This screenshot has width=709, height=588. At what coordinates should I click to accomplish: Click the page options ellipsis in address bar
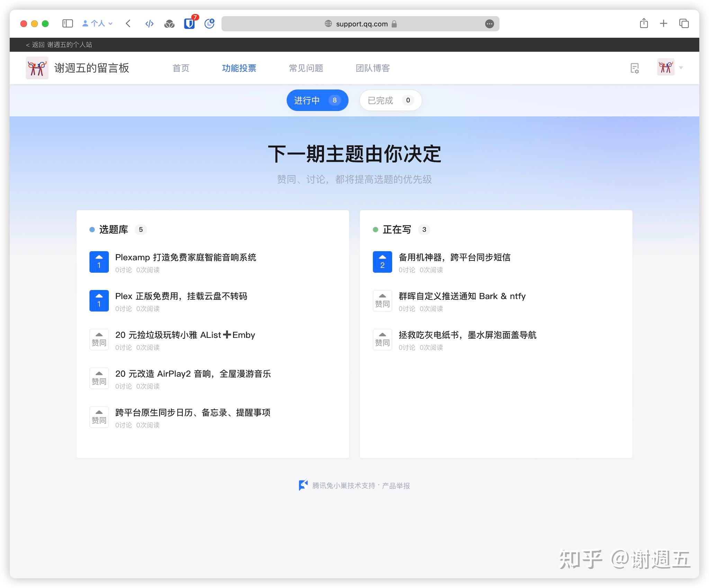489,24
